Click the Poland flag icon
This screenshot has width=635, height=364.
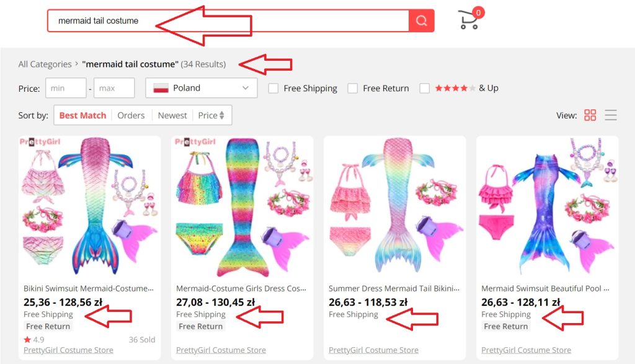[x=161, y=88]
